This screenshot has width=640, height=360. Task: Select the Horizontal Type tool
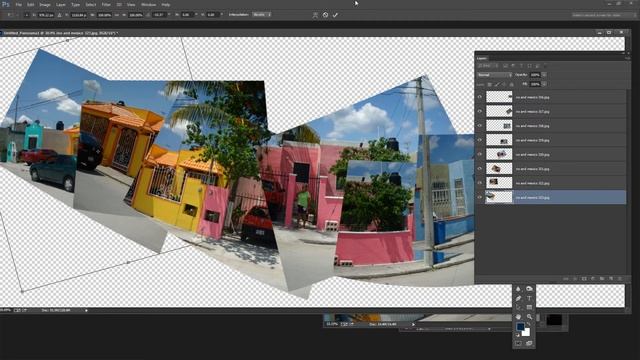pos(529,298)
